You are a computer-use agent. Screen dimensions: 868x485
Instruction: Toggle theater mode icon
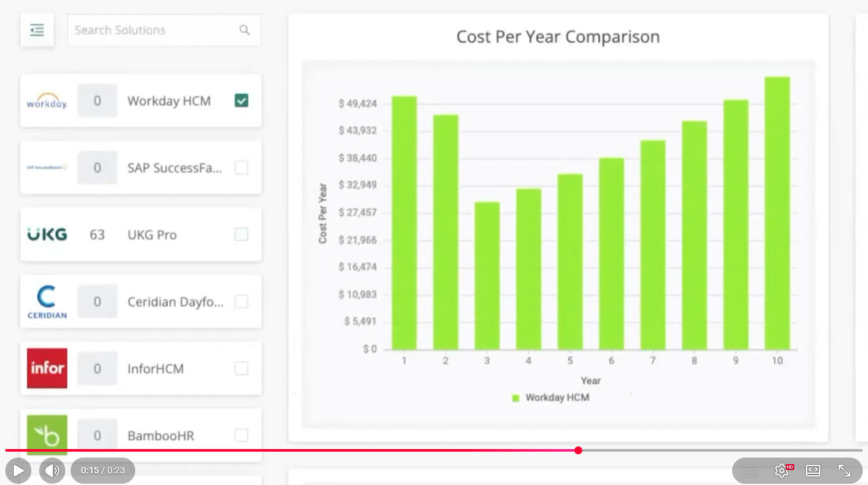pyautogui.click(x=813, y=471)
